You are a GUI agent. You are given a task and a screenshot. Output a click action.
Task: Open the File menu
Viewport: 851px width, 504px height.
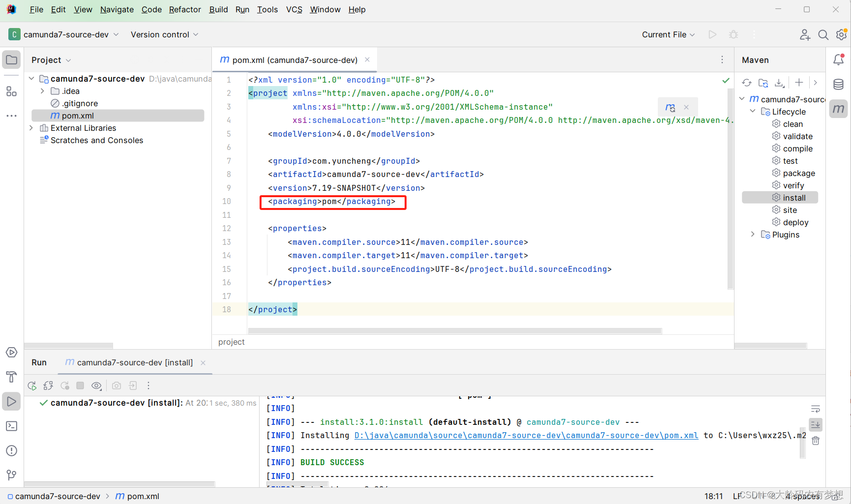36,9
